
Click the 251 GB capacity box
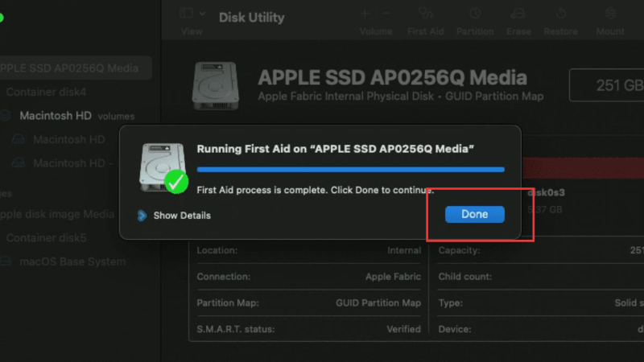(x=607, y=85)
